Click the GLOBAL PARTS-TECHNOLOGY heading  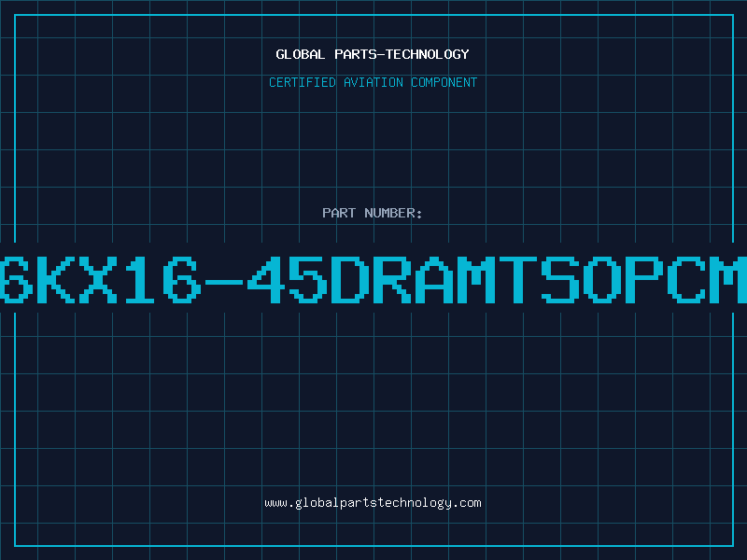pyautogui.click(x=373, y=54)
